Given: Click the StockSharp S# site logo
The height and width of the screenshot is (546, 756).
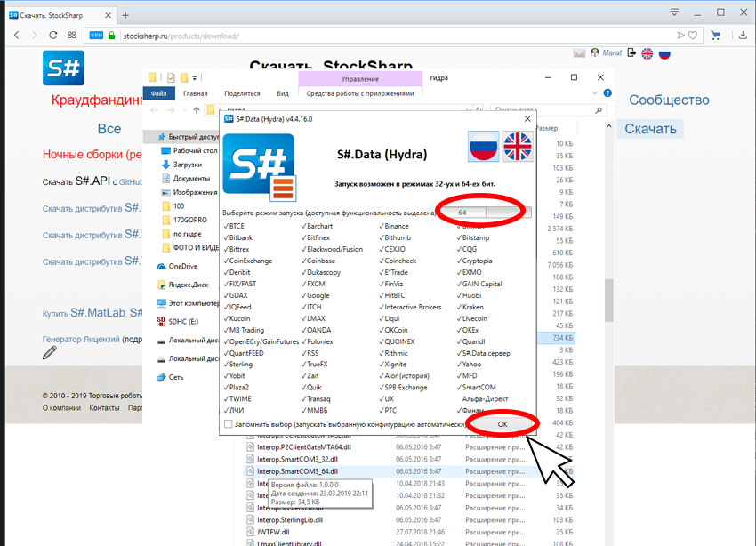Looking at the screenshot, I should (x=63, y=68).
